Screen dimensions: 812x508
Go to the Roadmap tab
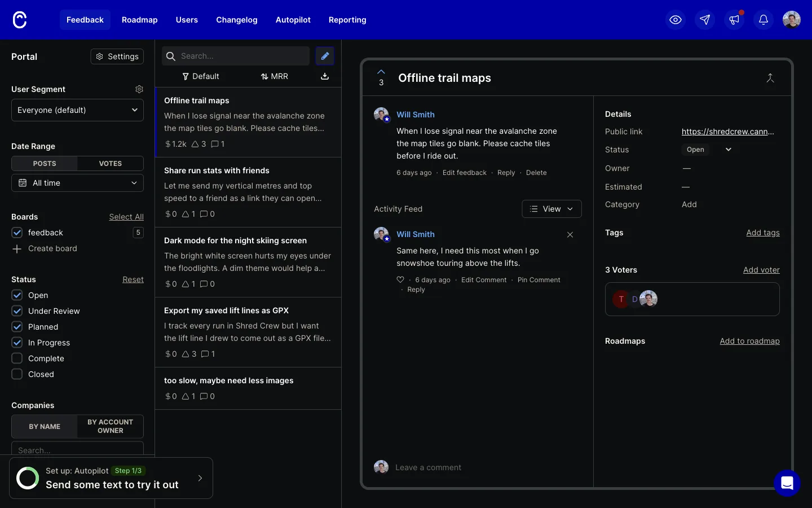tap(140, 20)
